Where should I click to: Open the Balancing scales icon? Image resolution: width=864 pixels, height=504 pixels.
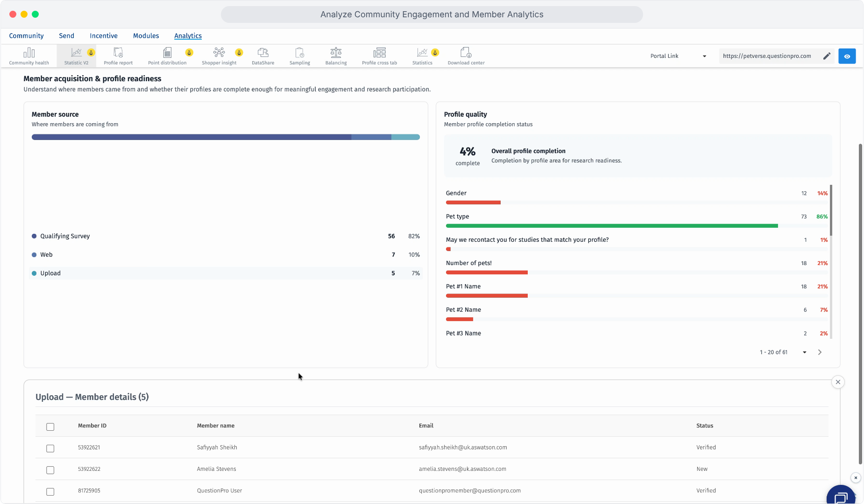click(336, 56)
